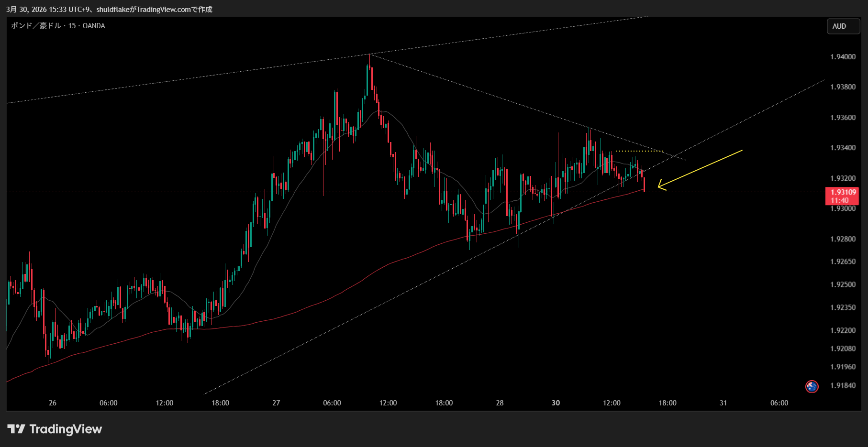Click the 1.91840 price axis label
Screen dimensions: 868x447
click(843, 385)
